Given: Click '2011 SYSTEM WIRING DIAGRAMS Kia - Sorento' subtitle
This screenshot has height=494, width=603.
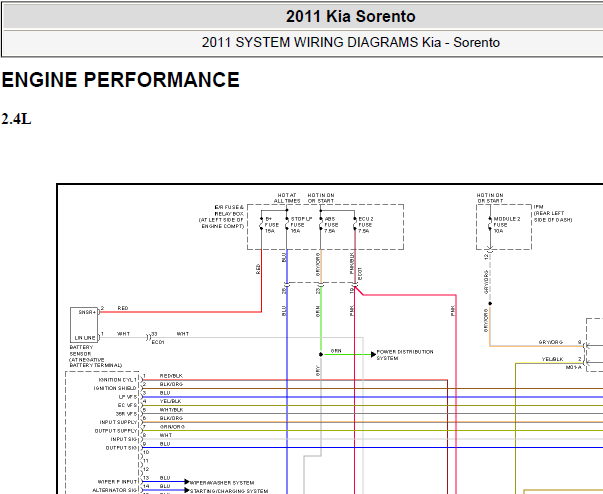Looking at the screenshot, I should (350, 42).
